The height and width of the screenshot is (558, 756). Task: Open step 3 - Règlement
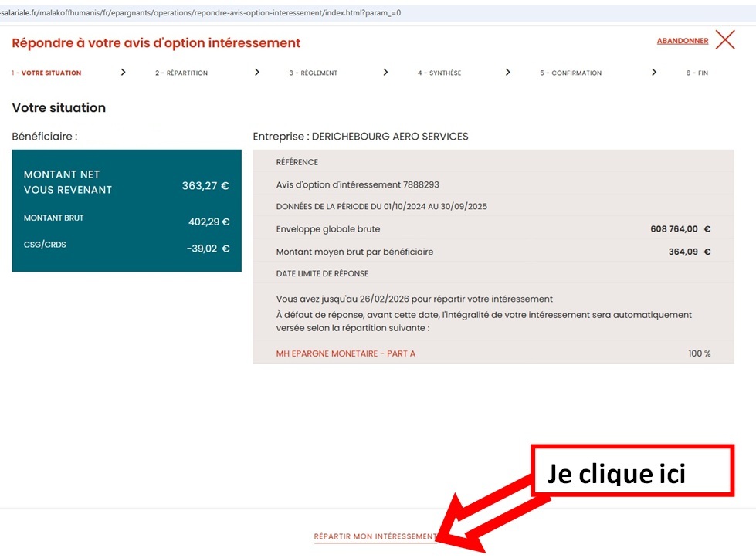point(313,73)
